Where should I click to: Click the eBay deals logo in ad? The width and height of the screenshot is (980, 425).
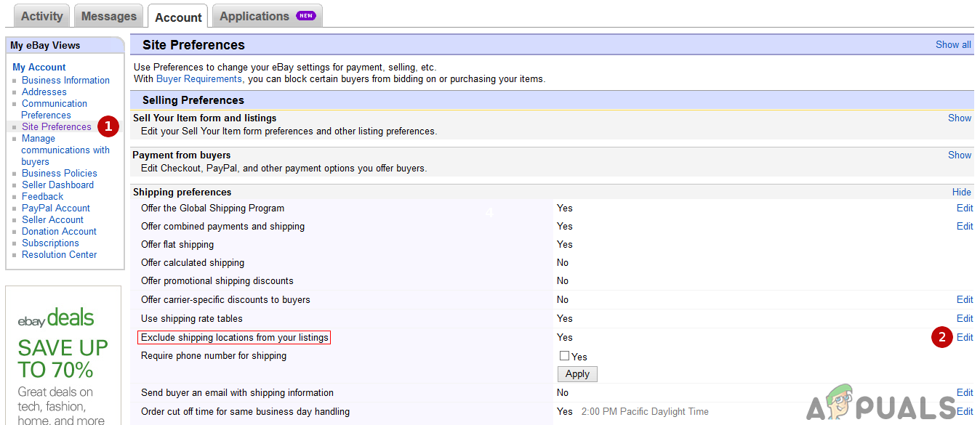point(56,318)
